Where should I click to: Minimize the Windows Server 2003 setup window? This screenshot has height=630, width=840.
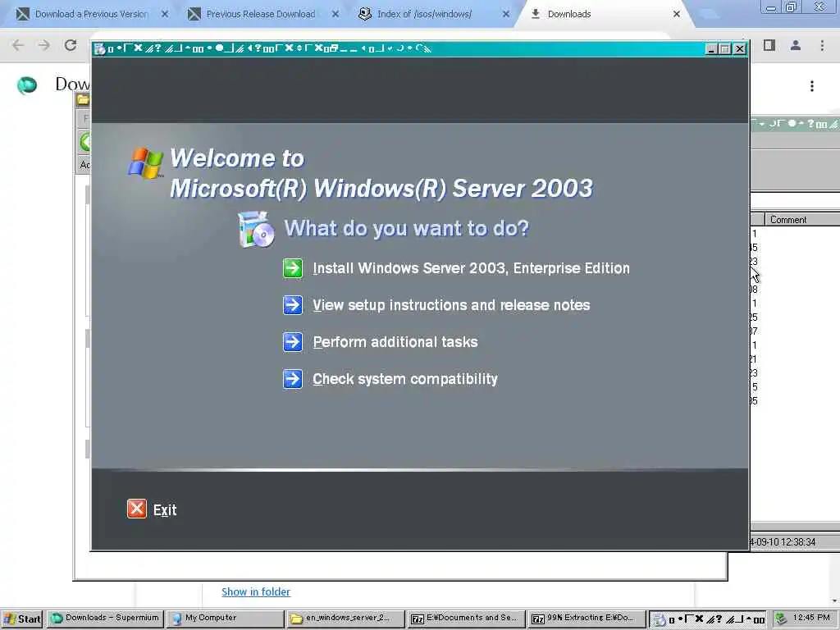(x=711, y=48)
